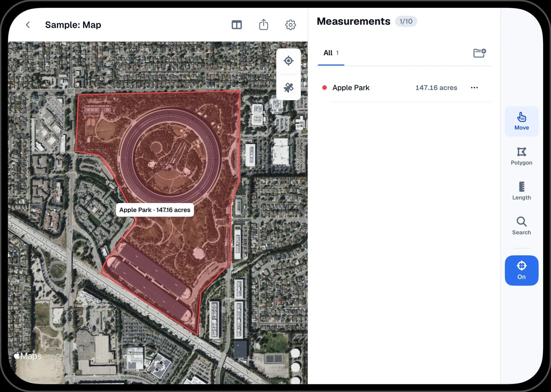This screenshot has width=551, height=392.
Task: Open Apple Park row more options
Action: click(x=474, y=88)
